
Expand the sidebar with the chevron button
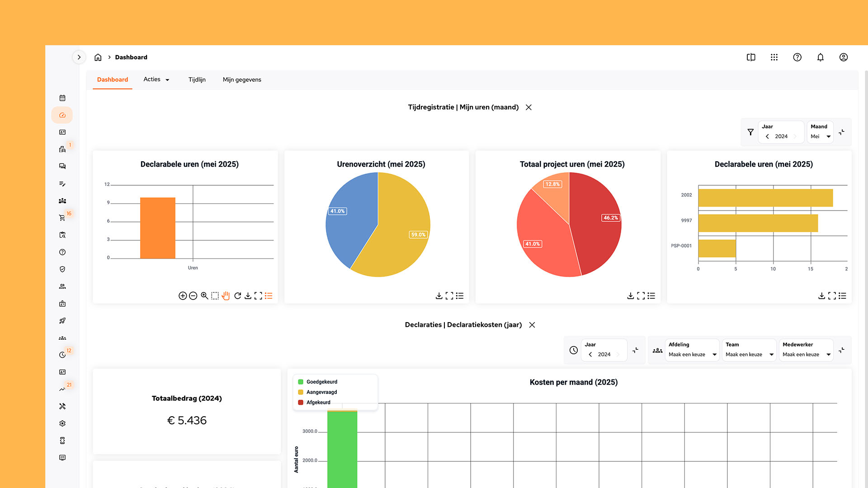(x=79, y=57)
